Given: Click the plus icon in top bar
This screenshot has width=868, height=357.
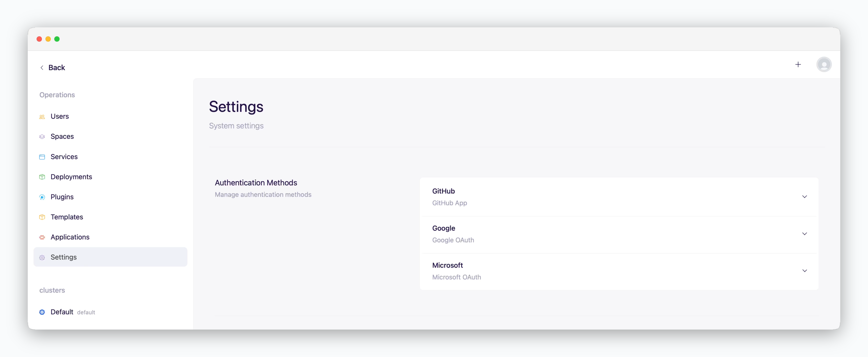Looking at the screenshot, I should tap(798, 64).
